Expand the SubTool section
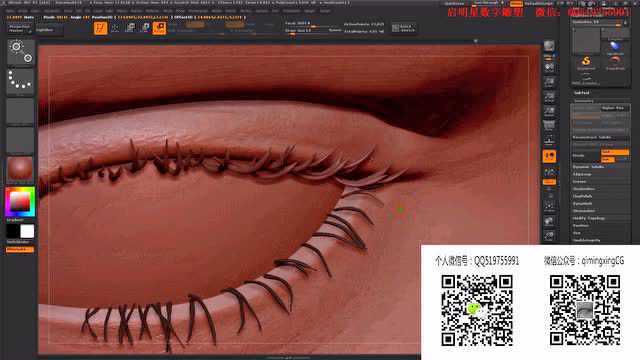 click(x=581, y=93)
